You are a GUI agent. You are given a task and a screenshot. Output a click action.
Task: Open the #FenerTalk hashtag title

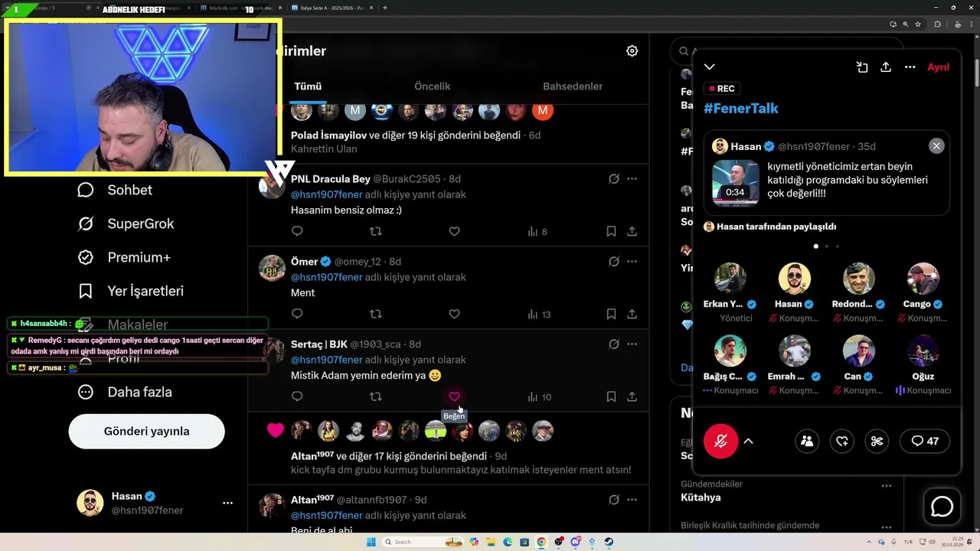tap(740, 108)
